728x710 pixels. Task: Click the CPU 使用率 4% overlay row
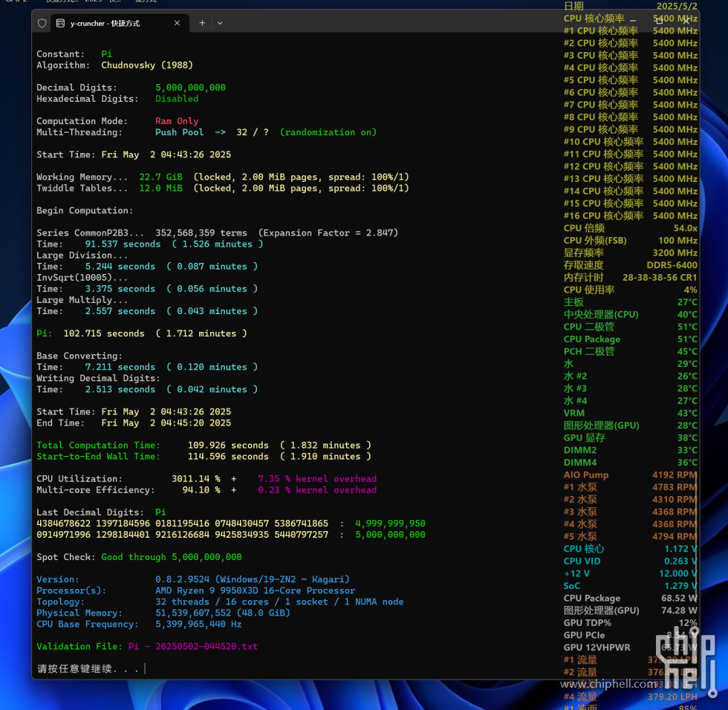[x=630, y=290]
